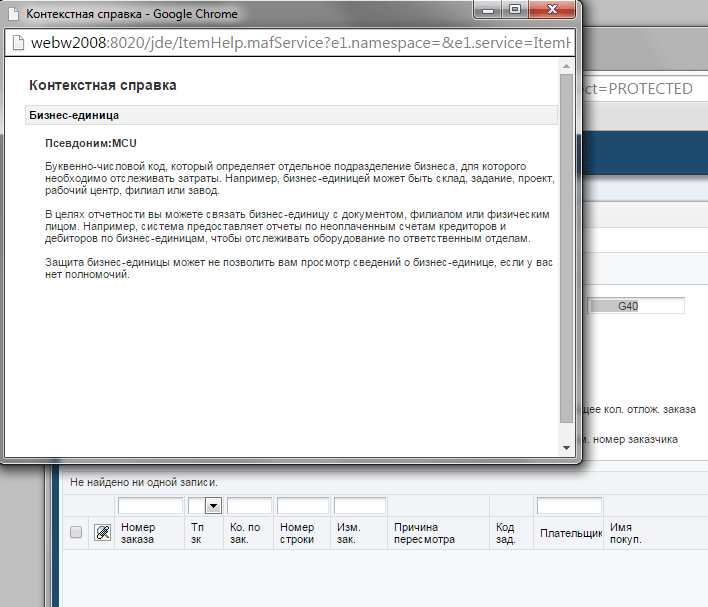Click the Ко. по зак. filter field

[249, 506]
